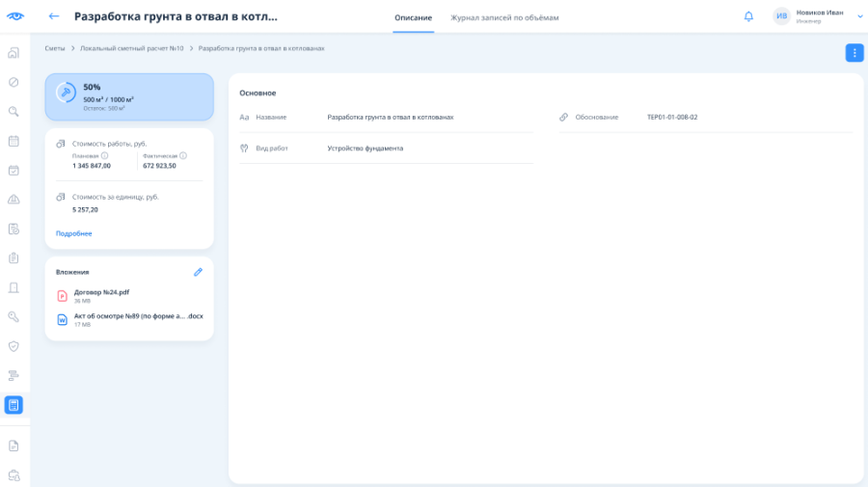Click the active blue estimates sidebar icon

(x=14, y=405)
